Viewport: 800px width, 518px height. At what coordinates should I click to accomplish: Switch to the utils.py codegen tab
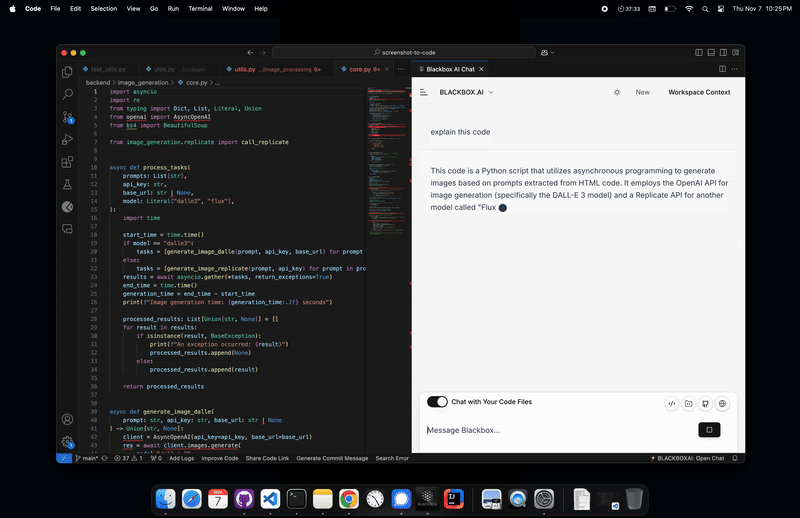tap(180, 69)
